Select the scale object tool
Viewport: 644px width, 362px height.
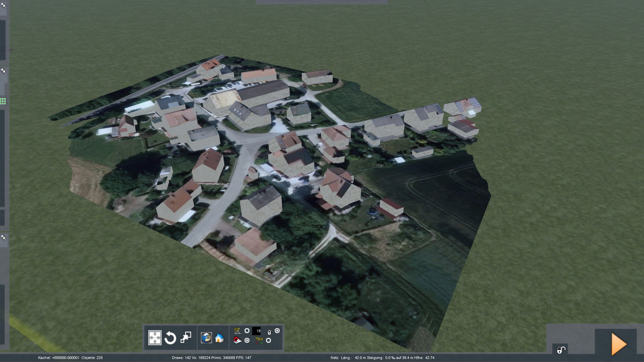pyautogui.click(x=186, y=338)
